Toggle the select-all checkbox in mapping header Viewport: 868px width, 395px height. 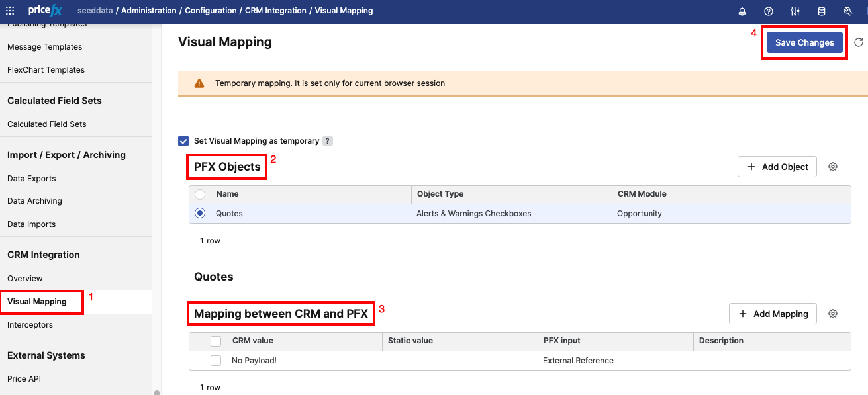click(216, 341)
